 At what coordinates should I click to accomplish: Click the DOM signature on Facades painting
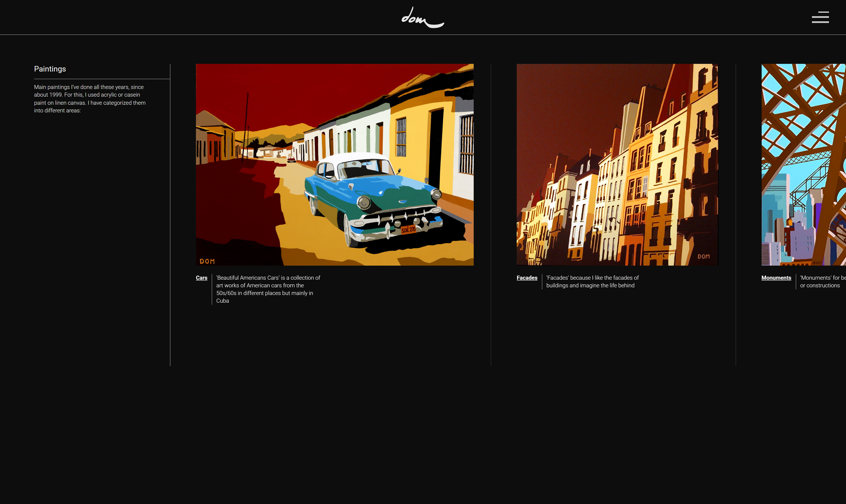(x=703, y=256)
